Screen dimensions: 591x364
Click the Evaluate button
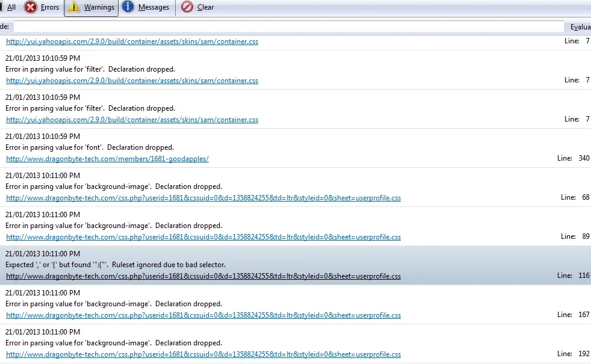coord(580,26)
